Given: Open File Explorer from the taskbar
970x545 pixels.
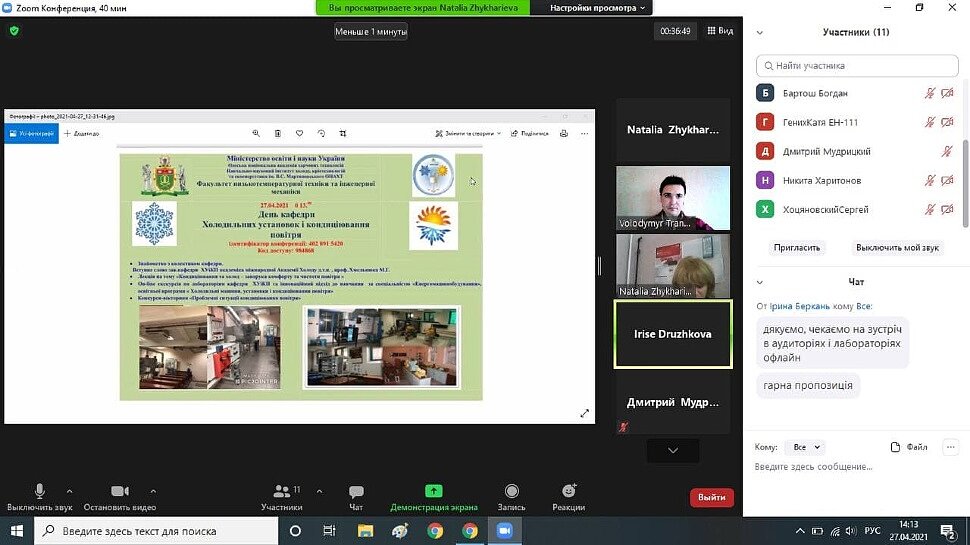Looking at the screenshot, I should (365, 531).
